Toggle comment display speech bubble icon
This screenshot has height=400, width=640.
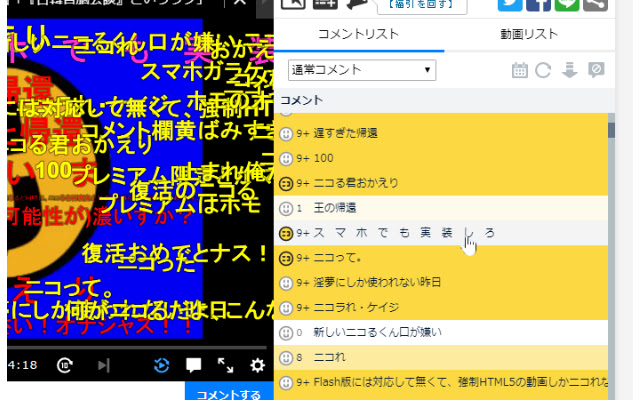pyautogui.click(x=193, y=365)
